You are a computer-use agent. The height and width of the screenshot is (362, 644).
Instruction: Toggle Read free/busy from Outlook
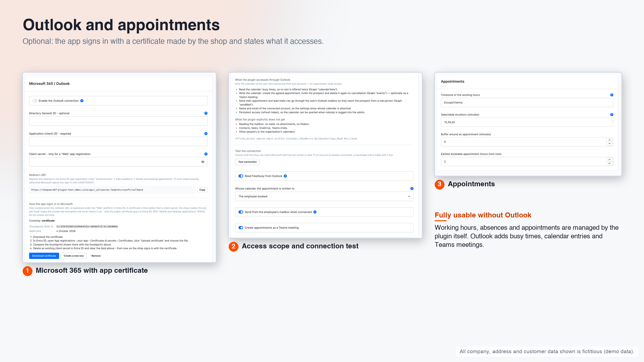[241, 176]
